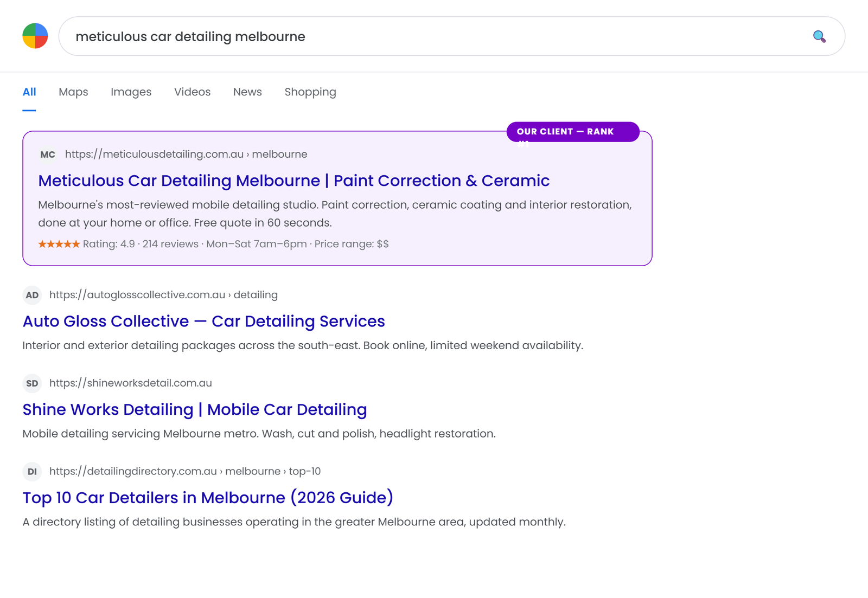The height and width of the screenshot is (598, 868).
Task: Click the meticulousdetailing.com.au URL
Action: coord(186,155)
